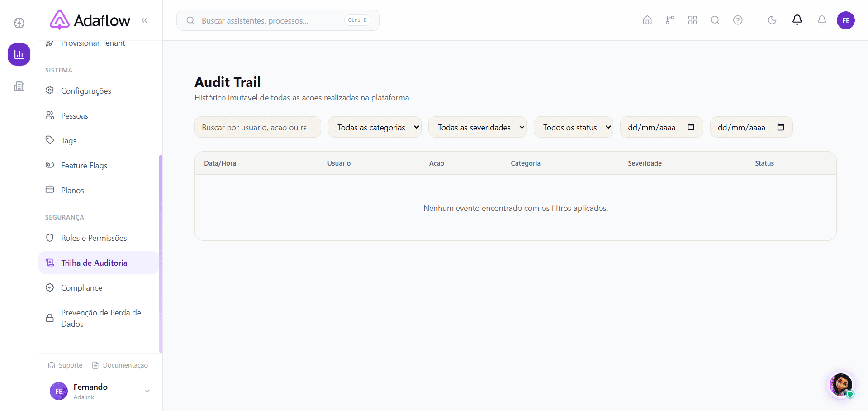
Task: Click the lock icon for Prevenção de Perda
Action: point(50,318)
